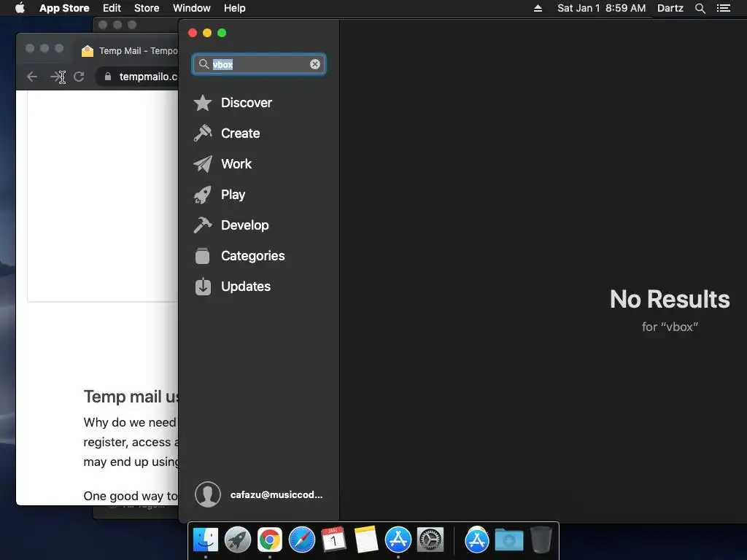Open the Edit menu
The height and width of the screenshot is (560, 747).
click(112, 8)
